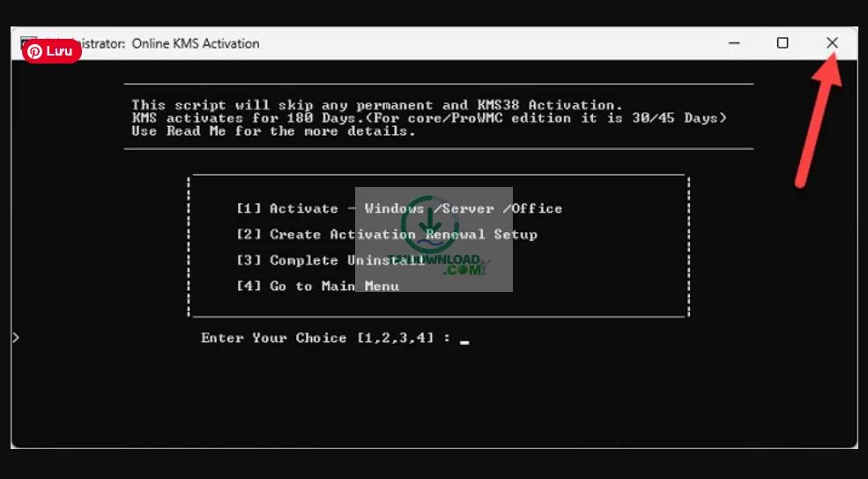Minimize the Online KMS Activation window
868x479 pixels.
pos(734,43)
